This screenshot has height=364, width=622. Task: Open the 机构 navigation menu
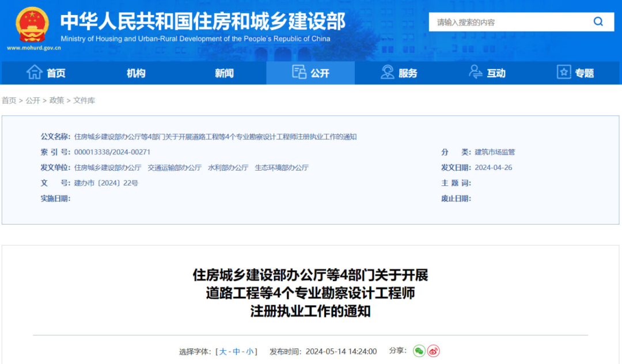(x=135, y=73)
